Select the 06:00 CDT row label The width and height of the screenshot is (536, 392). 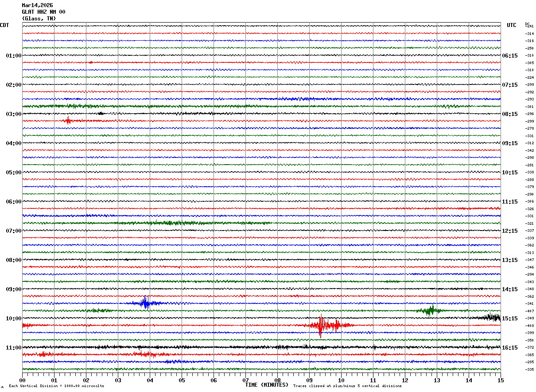(x=13, y=202)
